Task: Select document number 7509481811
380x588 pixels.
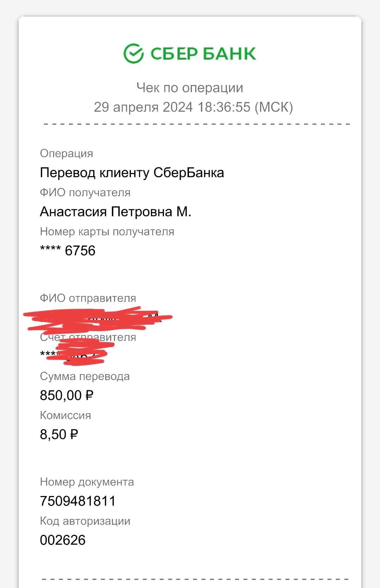Action: [x=78, y=501]
